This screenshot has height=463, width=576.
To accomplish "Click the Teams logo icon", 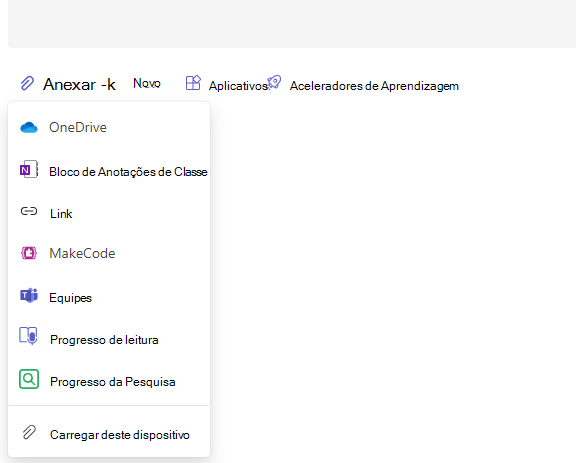I will coord(29,295).
